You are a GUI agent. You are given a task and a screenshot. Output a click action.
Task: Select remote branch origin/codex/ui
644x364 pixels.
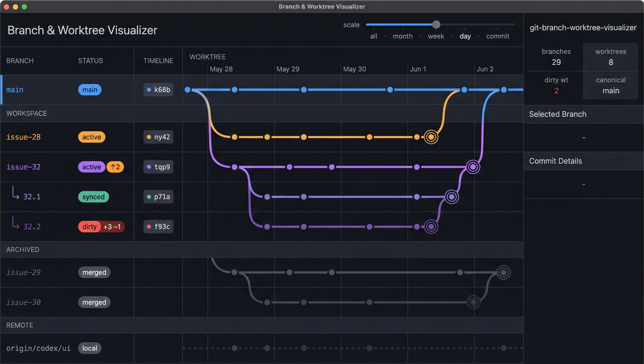pyautogui.click(x=38, y=348)
